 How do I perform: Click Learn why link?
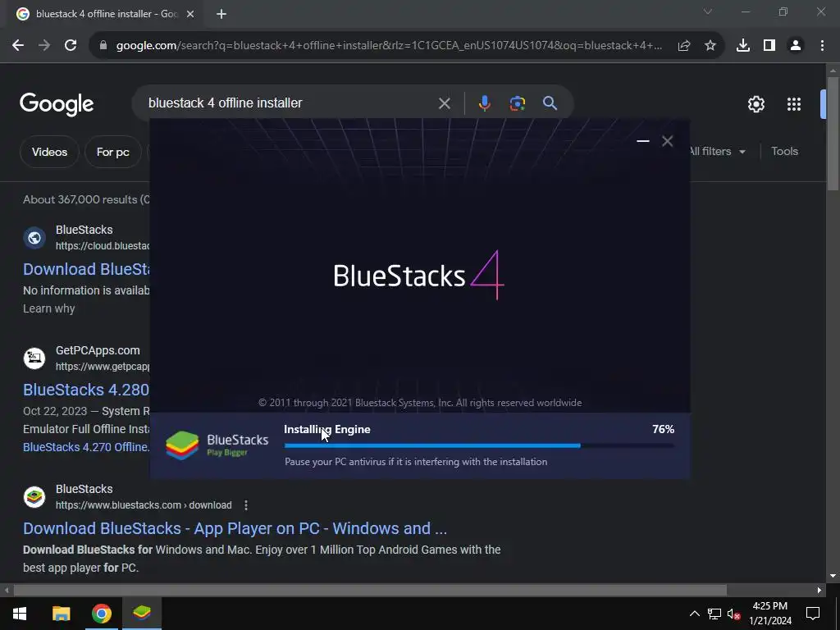pos(48,308)
